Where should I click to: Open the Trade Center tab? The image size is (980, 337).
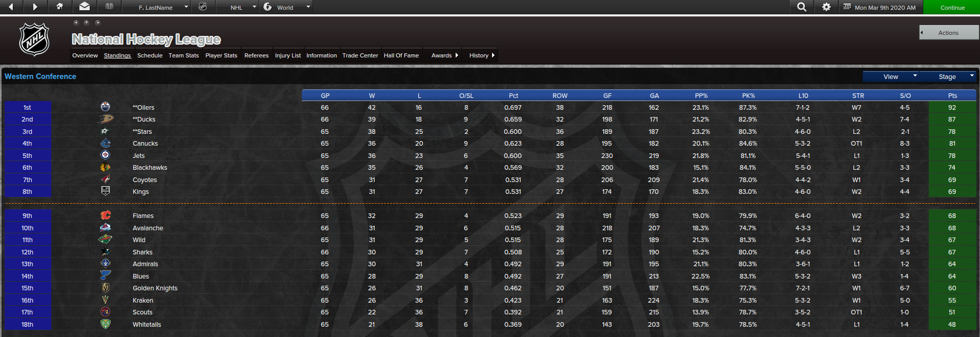[360, 55]
